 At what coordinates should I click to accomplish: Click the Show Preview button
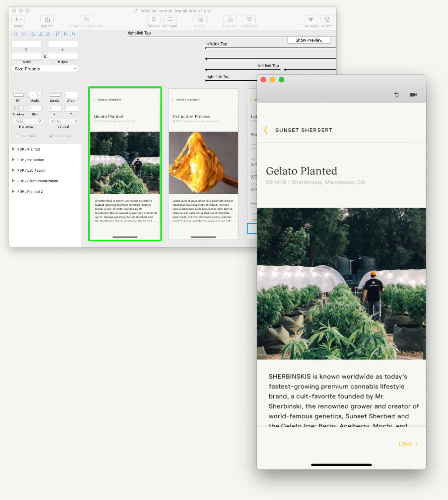pos(309,40)
